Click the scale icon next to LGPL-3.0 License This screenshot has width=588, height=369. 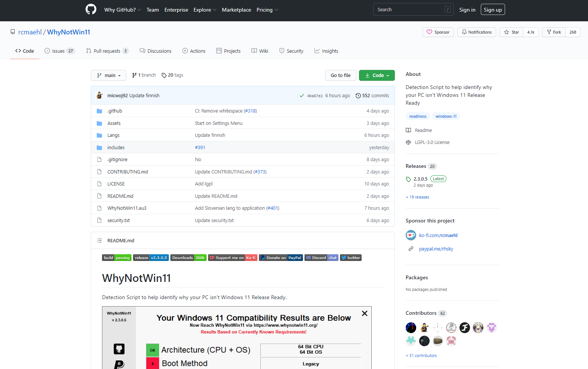point(408,142)
